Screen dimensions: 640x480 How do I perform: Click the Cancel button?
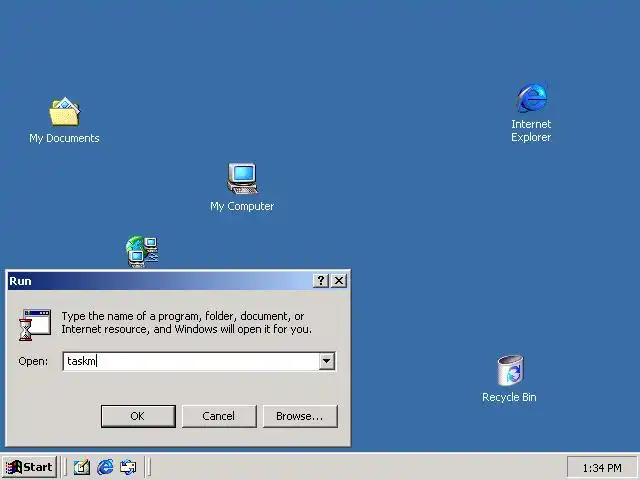click(219, 416)
